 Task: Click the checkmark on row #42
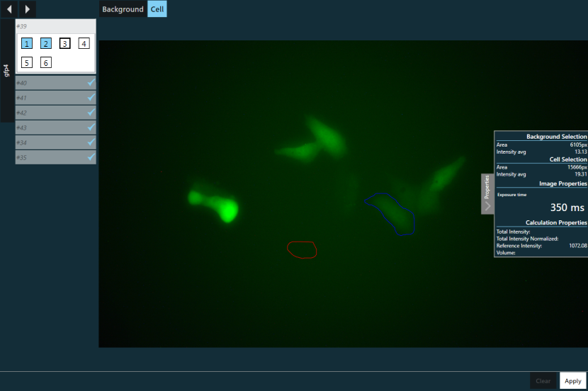pos(91,112)
